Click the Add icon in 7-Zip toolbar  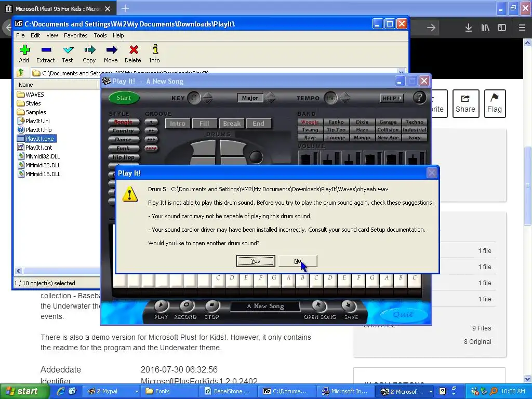[24, 50]
